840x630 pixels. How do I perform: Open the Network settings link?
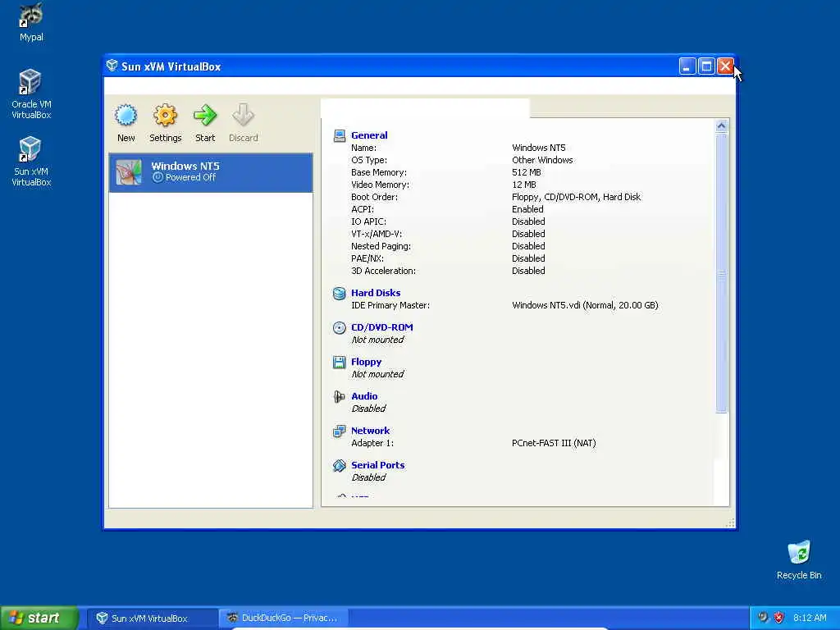coord(370,431)
